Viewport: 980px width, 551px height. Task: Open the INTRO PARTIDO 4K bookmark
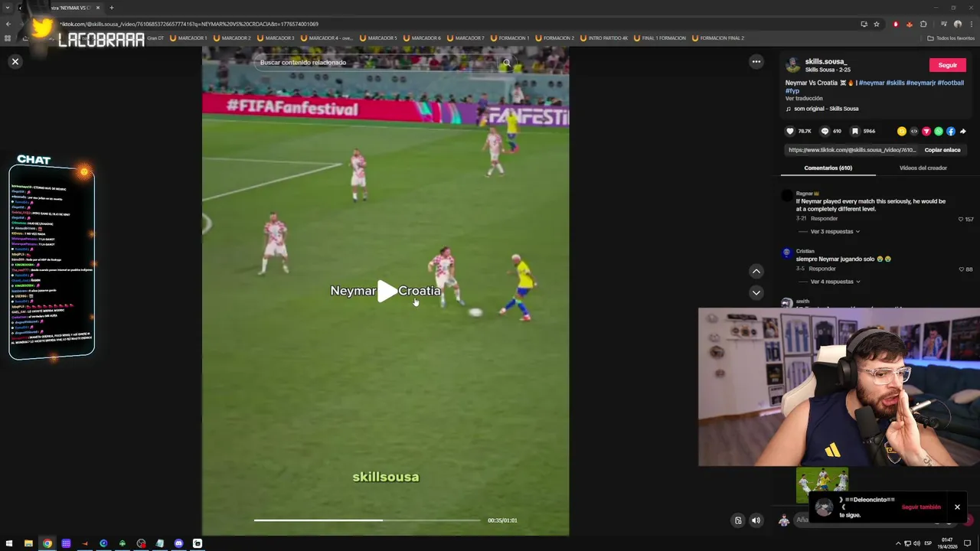tap(604, 37)
